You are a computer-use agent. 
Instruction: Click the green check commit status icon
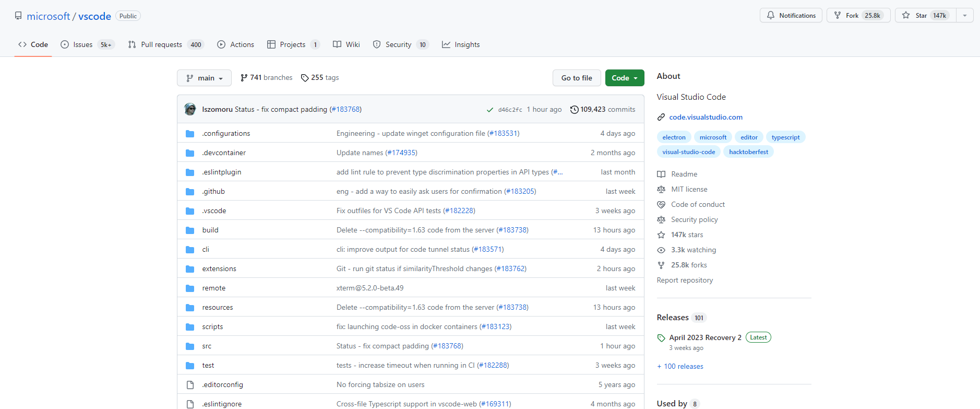point(489,110)
